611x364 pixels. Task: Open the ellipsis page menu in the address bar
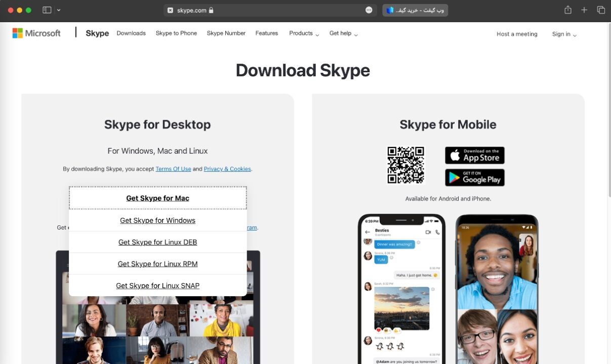coord(369,10)
